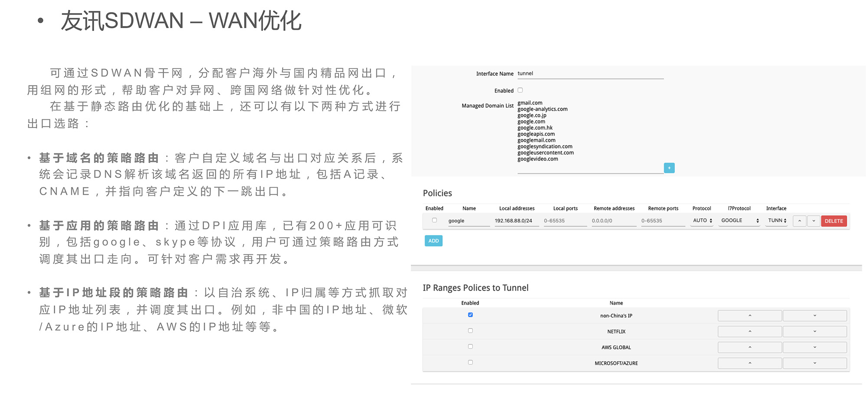Screen dimensions: 868x407
Task: Move the MICROSOFT/AZURE rule down
Action: (x=815, y=363)
